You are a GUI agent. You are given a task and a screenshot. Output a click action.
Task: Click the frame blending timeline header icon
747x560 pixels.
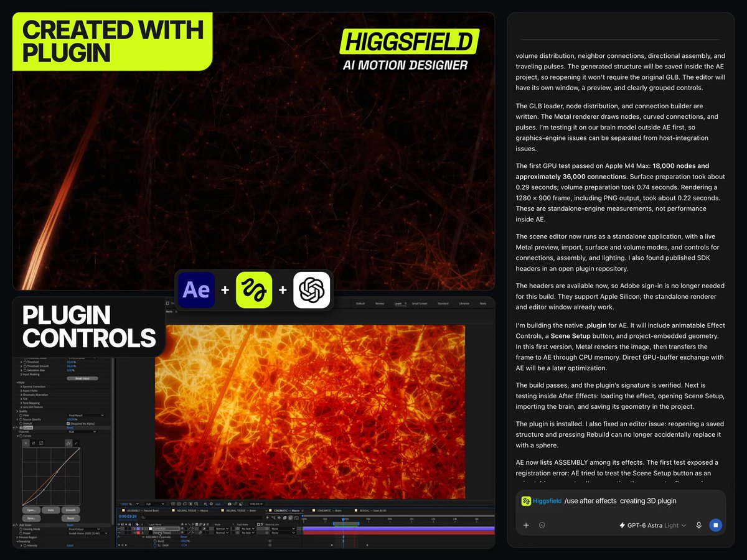(x=284, y=518)
